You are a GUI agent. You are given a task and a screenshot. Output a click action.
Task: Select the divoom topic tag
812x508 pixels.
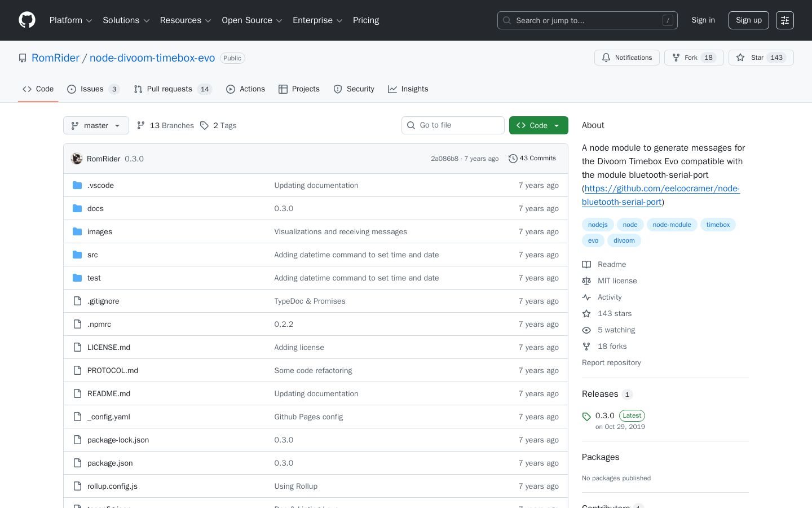point(624,240)
